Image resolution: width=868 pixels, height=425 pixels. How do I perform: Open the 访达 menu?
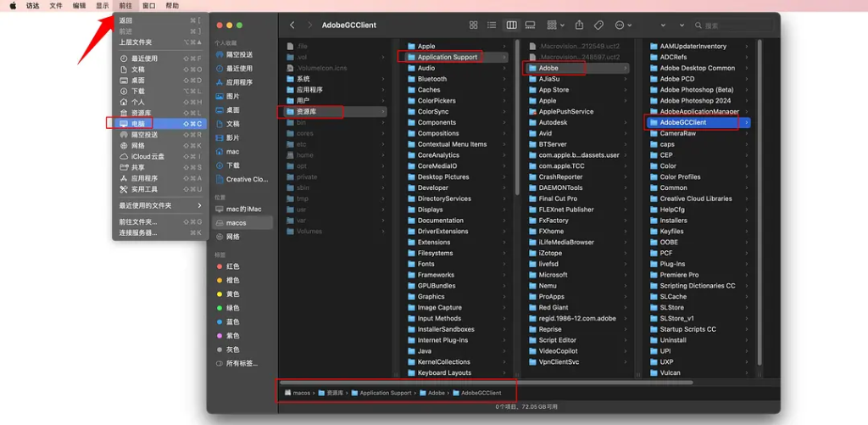click(33, 6)
